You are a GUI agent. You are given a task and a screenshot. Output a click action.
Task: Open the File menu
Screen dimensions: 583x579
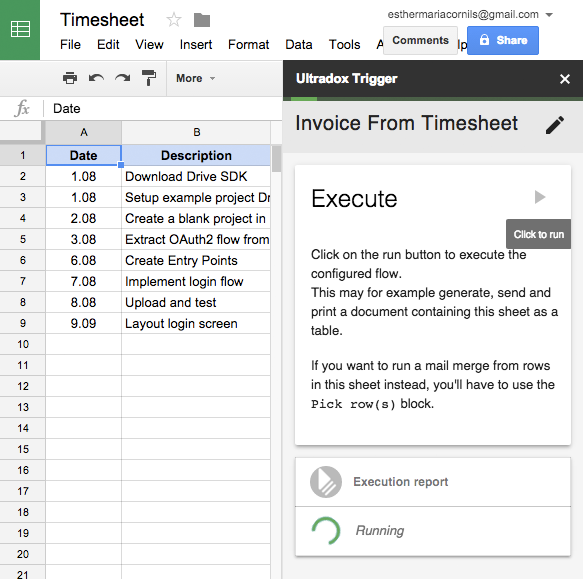pyautogui.click(x=70, y=45)
